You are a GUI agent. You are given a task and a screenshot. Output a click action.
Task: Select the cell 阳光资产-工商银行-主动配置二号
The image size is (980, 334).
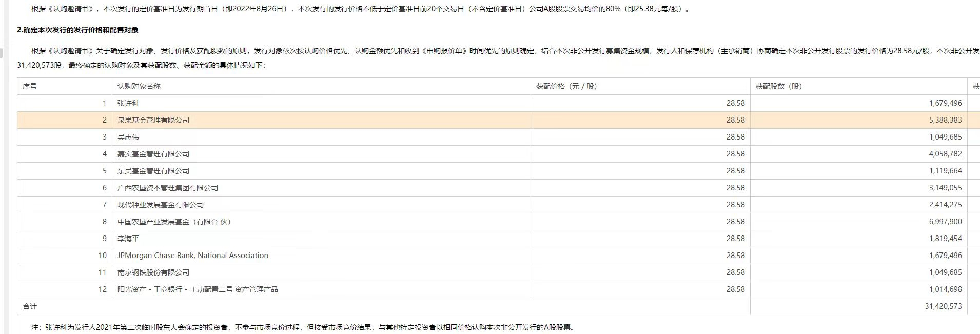tap(321, 289)
